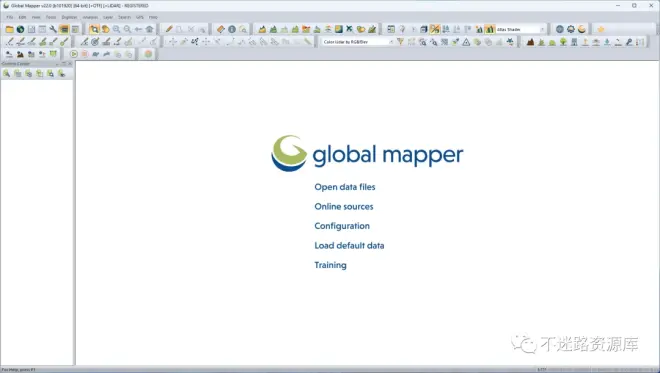This screenshot has width=660, height=373.
Task: Click the target circle digitizer icon
Action: coord(95,42)
